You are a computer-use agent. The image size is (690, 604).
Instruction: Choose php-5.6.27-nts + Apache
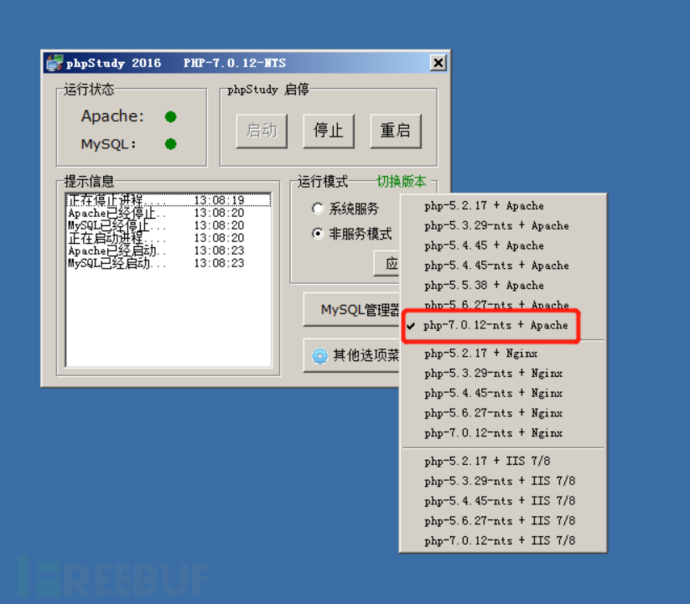(x=503, y=304)
